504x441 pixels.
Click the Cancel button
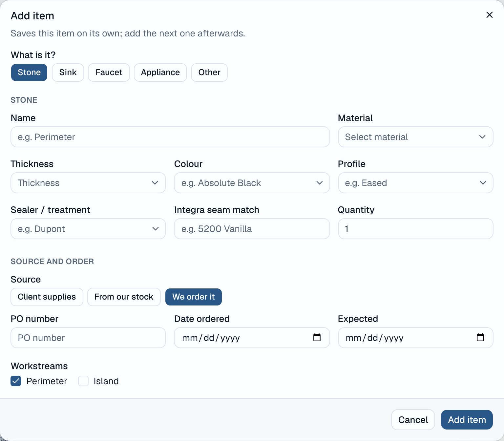[413, 420]
